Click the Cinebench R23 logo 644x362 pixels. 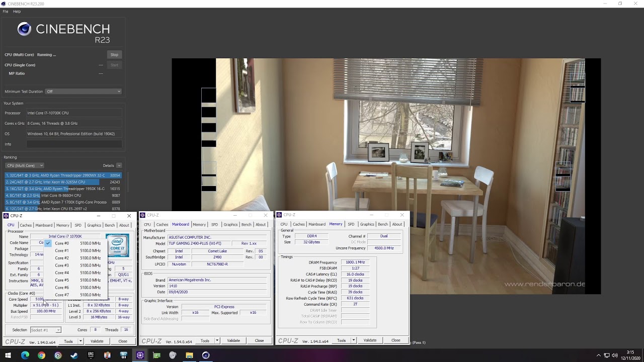pyautogui.click(x=63, y=32)
